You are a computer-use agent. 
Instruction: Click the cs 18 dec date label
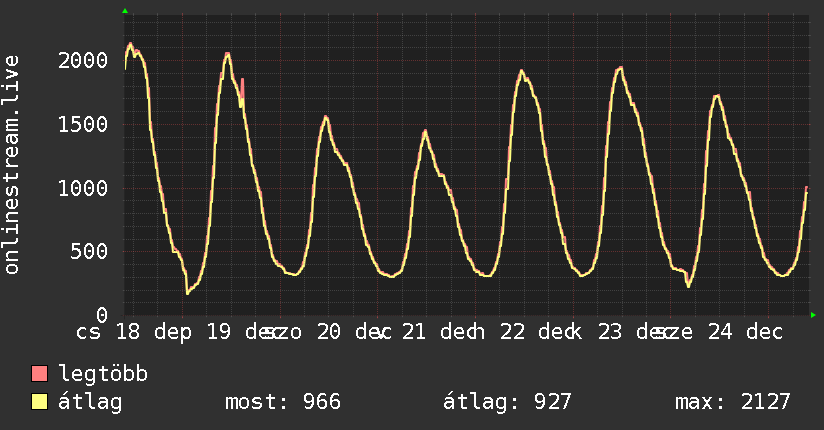(134, 332)
